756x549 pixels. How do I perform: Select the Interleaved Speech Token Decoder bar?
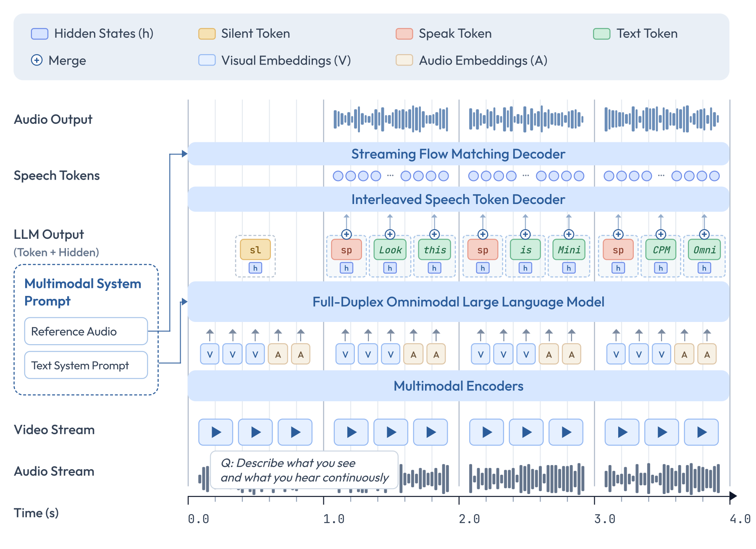(x=458, y=199)
